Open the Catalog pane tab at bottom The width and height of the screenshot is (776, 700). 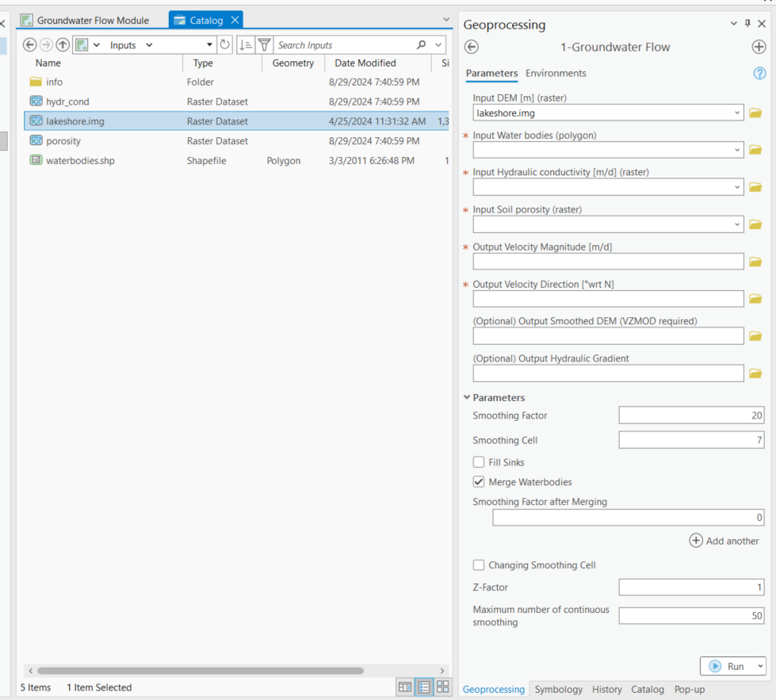pos(648,689)
